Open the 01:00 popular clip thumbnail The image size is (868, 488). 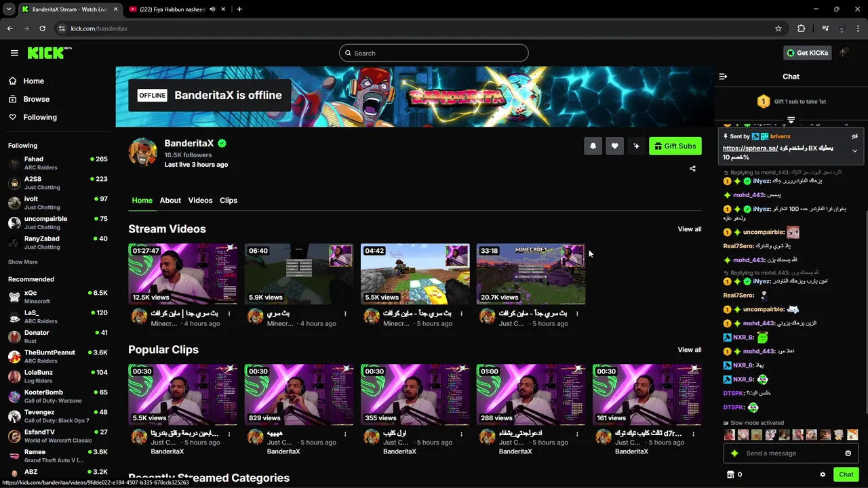point(530,394)
